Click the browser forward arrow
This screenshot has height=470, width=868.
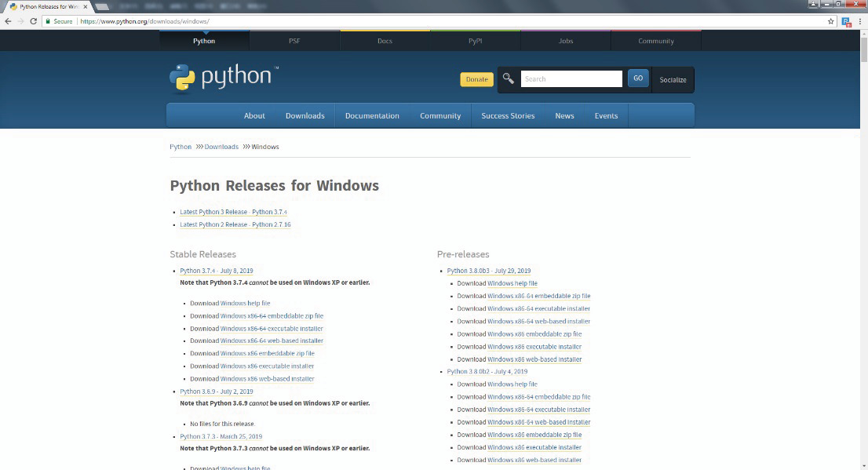coord(20,21)
